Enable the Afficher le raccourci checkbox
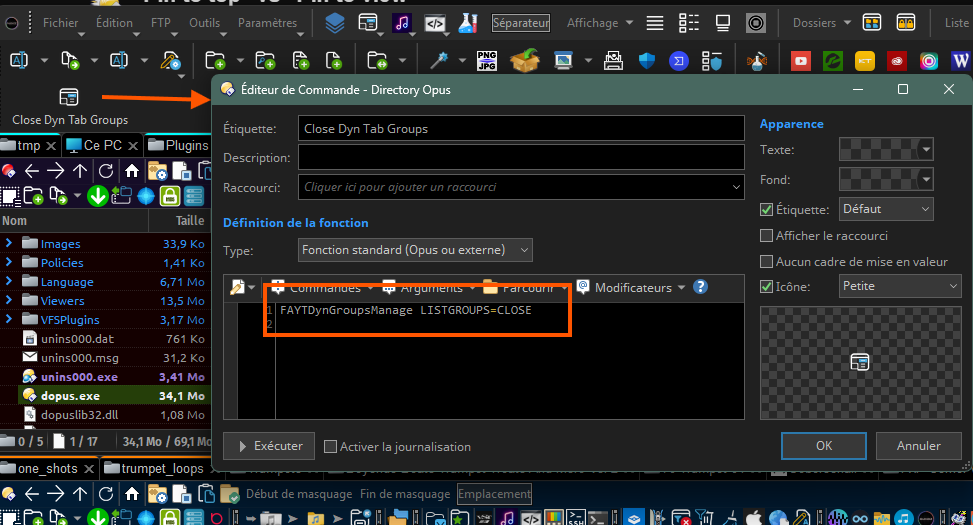This screenshot has height=525, width=973. [x=767, y=236]
